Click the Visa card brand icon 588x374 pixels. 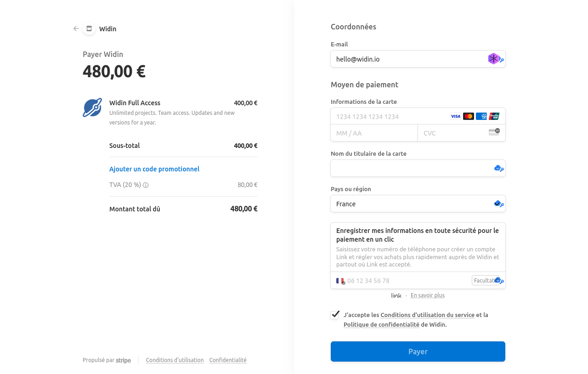(x=455, y=116)
